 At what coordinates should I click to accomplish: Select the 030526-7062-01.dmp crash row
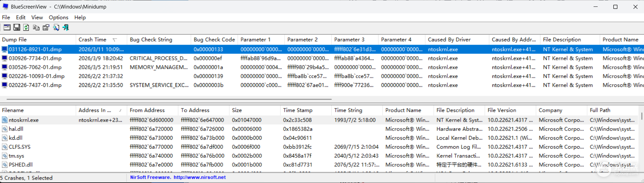(322, 67)
